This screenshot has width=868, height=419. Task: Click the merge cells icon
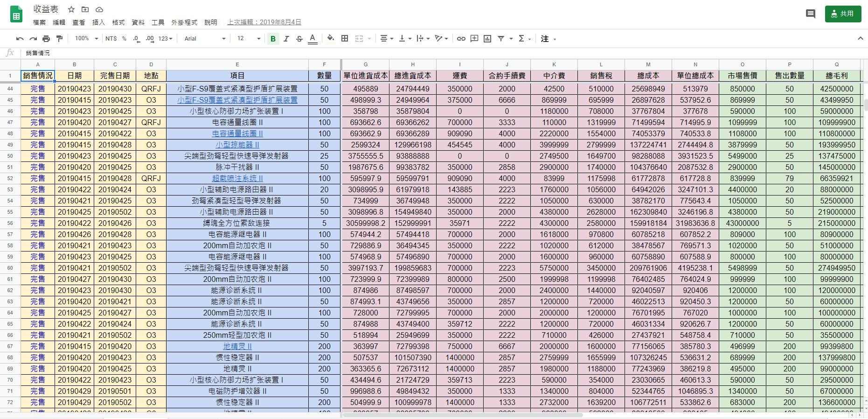pyautogui.click(x=359, y=39)
